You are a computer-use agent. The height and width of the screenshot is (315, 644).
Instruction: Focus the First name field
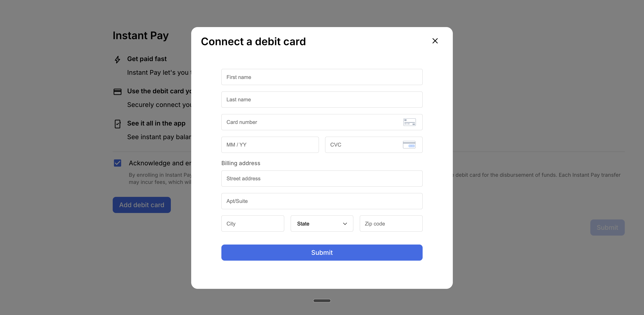point(322,77)
